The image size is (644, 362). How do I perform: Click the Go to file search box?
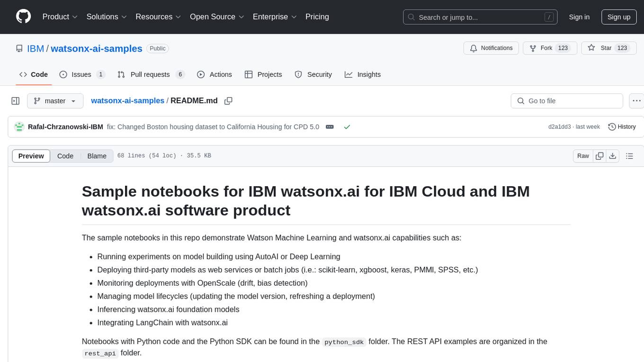click(x=567, y=101)
